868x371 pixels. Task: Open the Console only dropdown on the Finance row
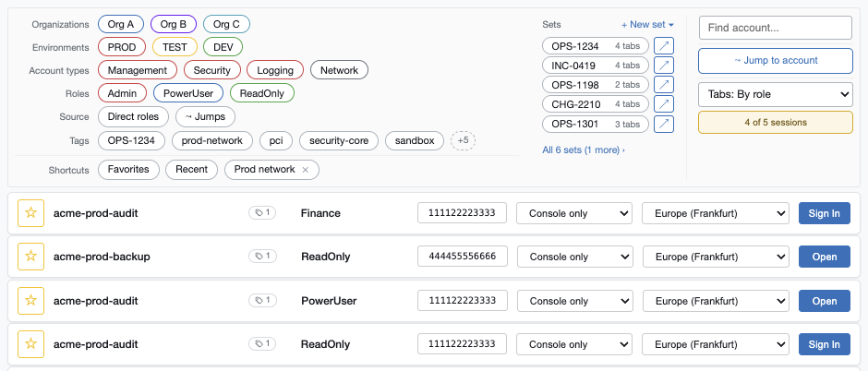[x=574, y=213]
